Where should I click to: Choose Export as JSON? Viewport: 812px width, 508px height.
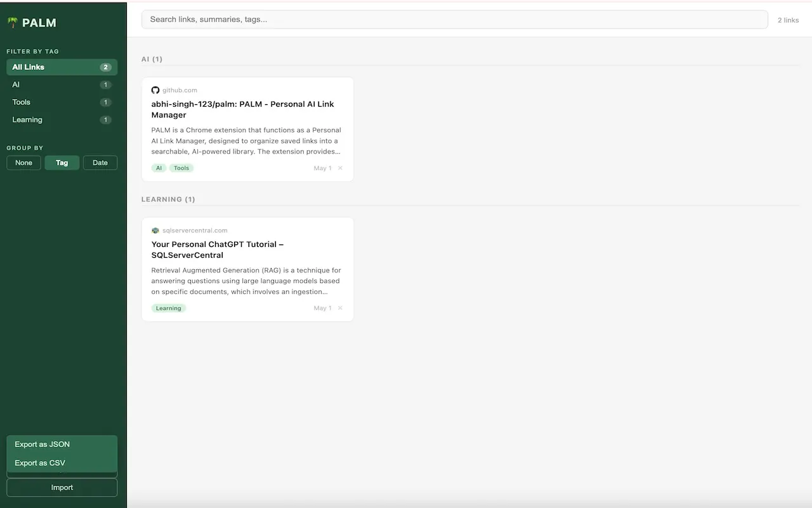click(62, 444)
